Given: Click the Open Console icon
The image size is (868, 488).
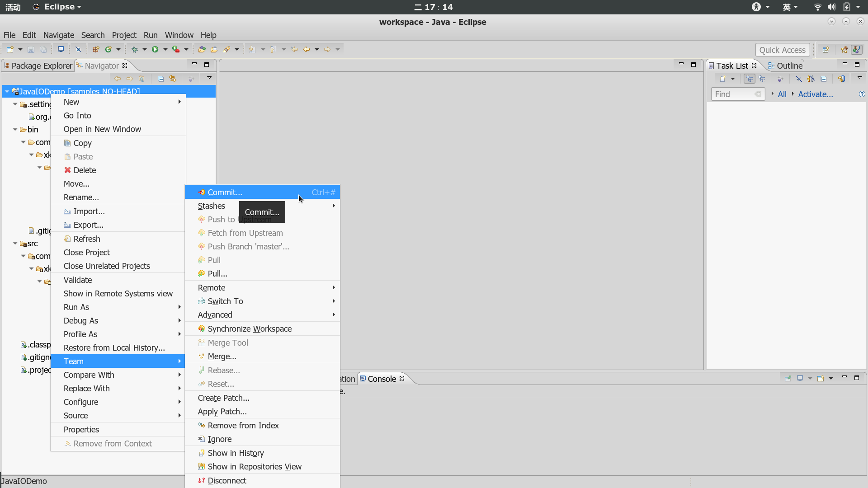Looking at the screenshot, I should (x=821, y=378).
